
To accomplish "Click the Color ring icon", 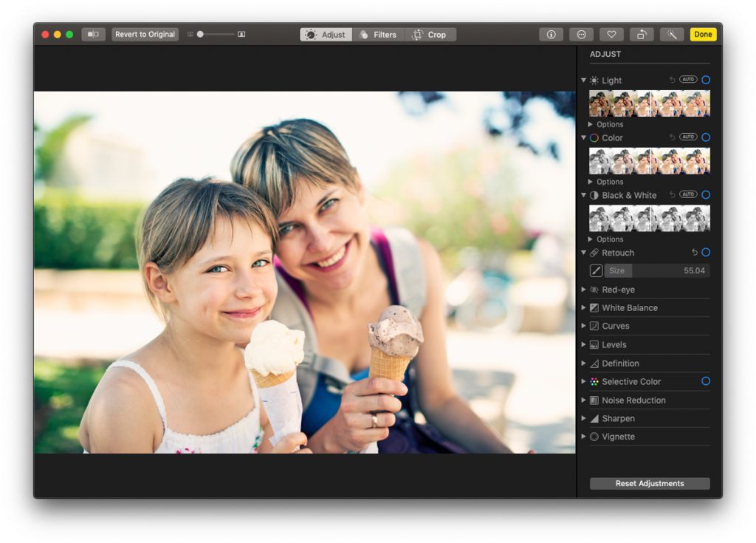I will (594, 138).
